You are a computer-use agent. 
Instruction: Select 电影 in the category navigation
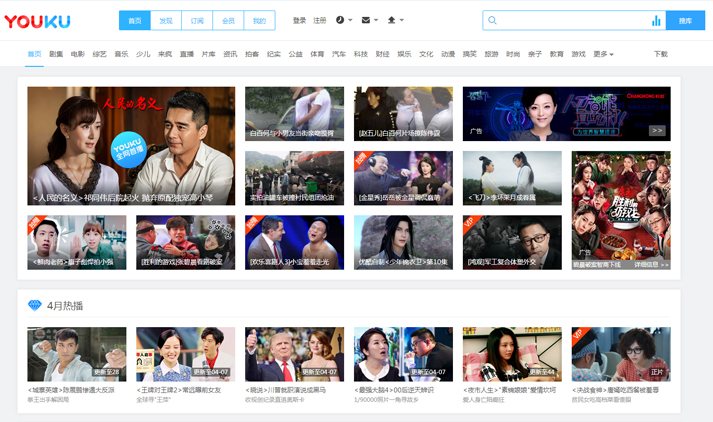click(78, 54)
